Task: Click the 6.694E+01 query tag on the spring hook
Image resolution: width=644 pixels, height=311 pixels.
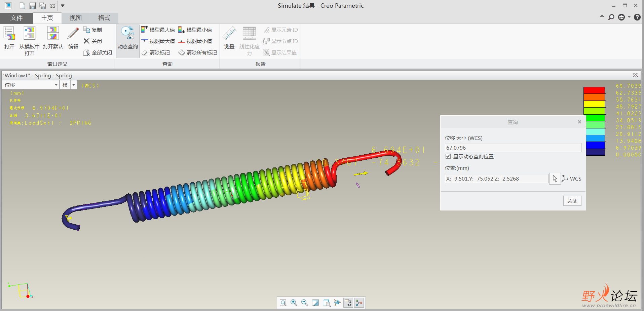Action: click(x=398, y=150)
